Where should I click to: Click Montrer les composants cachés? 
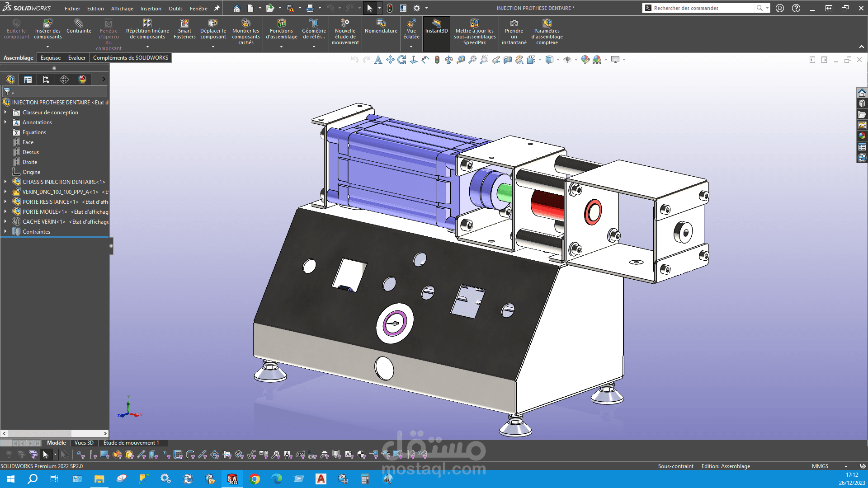point(246,32)
